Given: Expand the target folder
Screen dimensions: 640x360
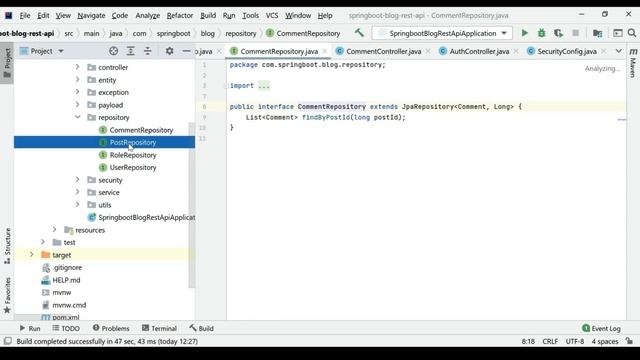Looking at the screenshot, I should pyautogui.click(x=32, y=255).
